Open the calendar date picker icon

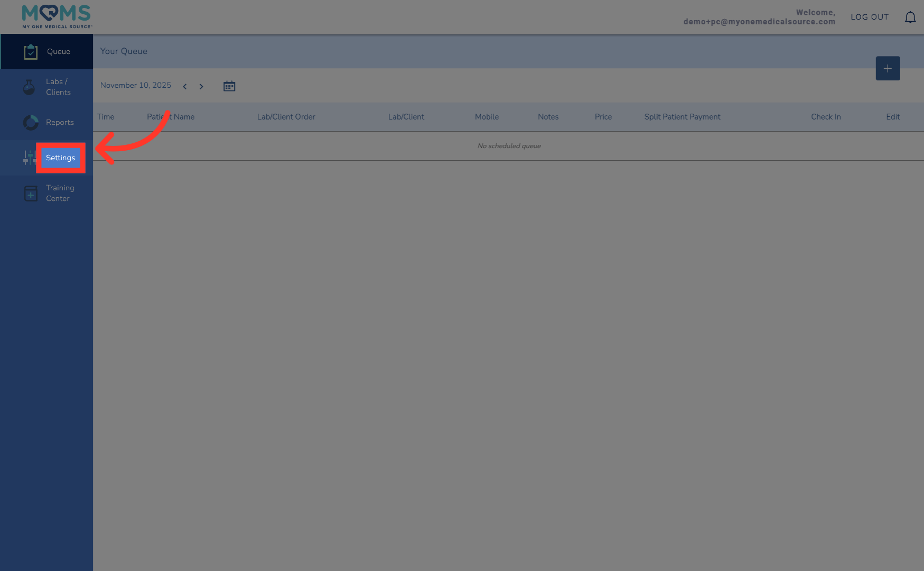click(x=229, y=86)
